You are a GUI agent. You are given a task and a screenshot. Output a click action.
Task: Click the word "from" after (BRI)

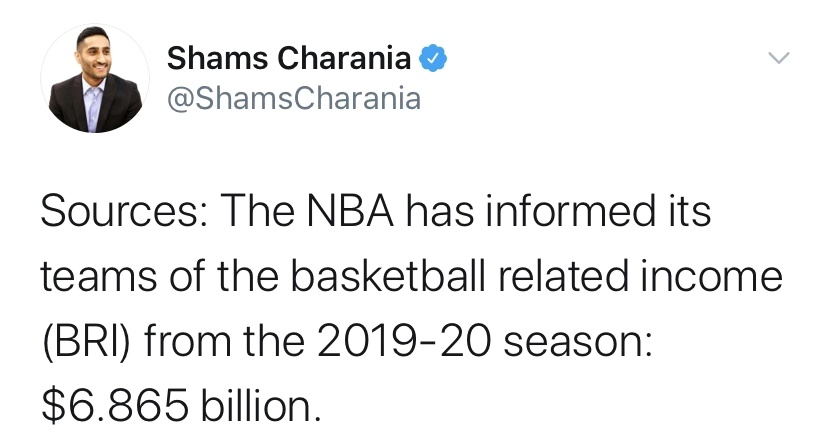(x=187, y=342)
